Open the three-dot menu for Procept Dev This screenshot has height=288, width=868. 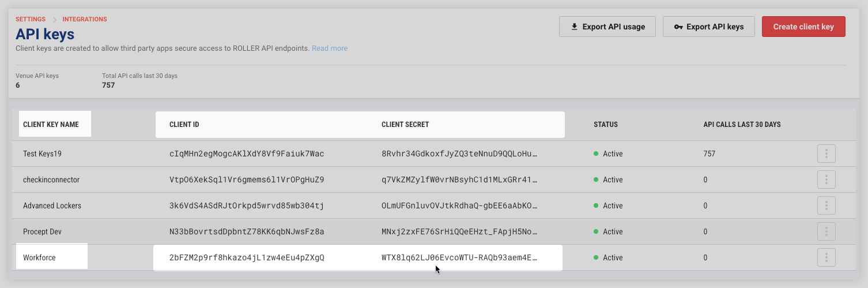[x=826, y=231]
